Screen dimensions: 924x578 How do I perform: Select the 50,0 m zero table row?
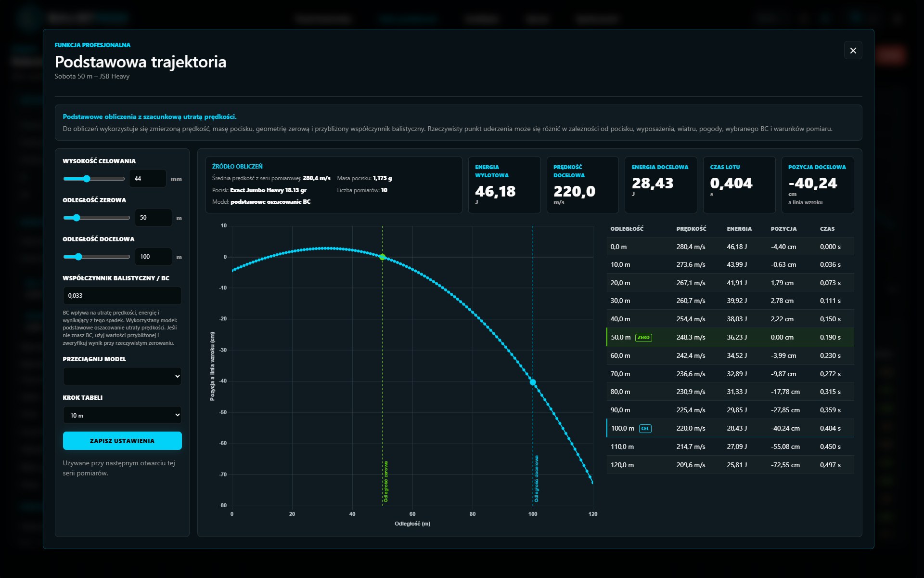pos(730,337)
